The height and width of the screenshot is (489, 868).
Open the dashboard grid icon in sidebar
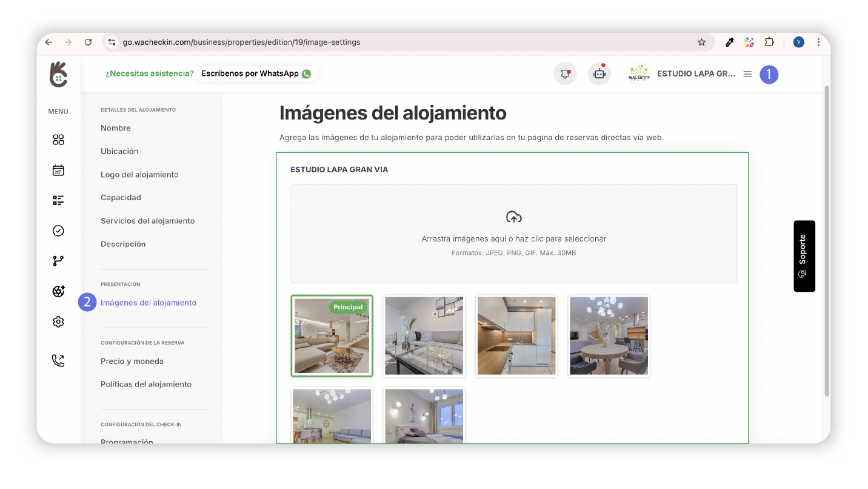(58, 140)
